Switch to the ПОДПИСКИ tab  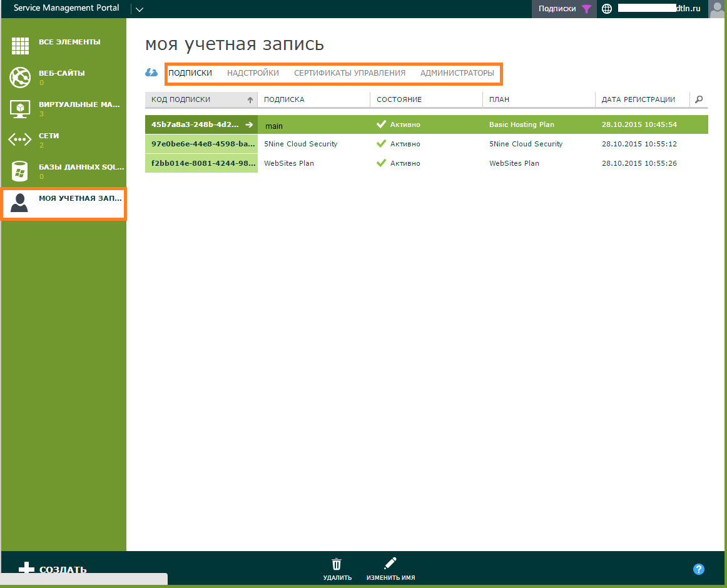[x=190, y=73]
